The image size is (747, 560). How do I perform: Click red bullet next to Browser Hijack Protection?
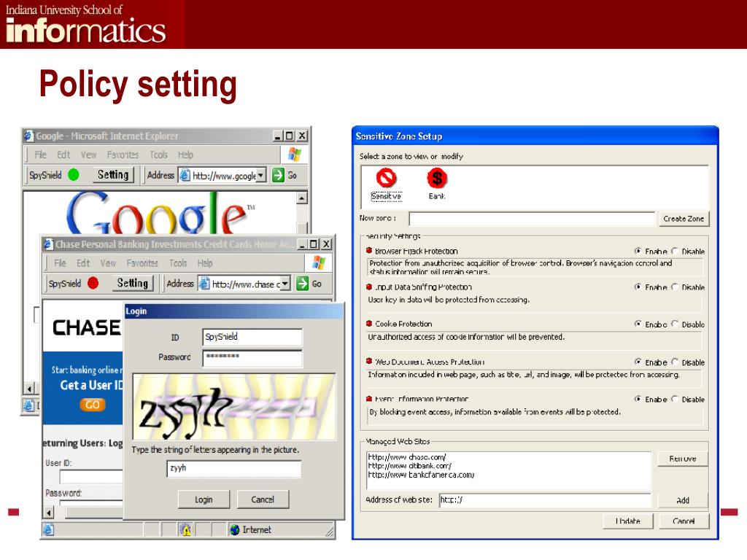pyautogui.click(x=368, y=251)
